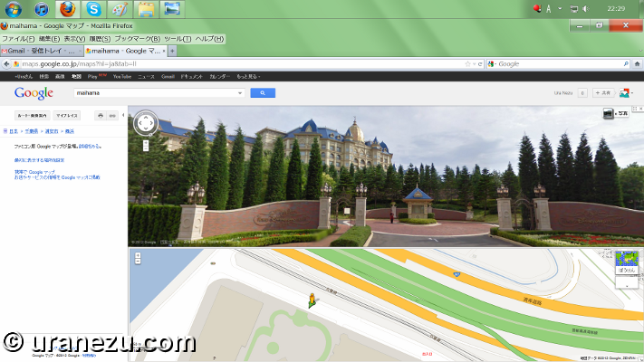The width and height of the screenshot is (644, 362).
Task: Click the + 共有 share button
Action: 603,93
